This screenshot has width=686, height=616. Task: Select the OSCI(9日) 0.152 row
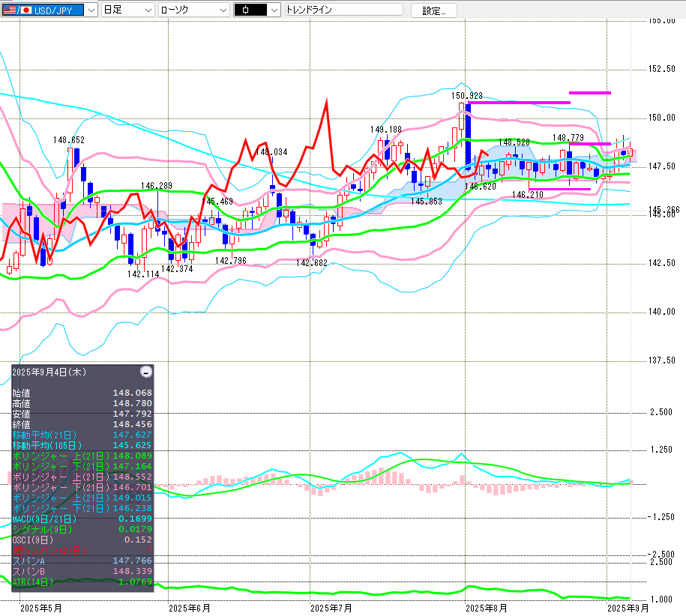[x=82, y=540]
